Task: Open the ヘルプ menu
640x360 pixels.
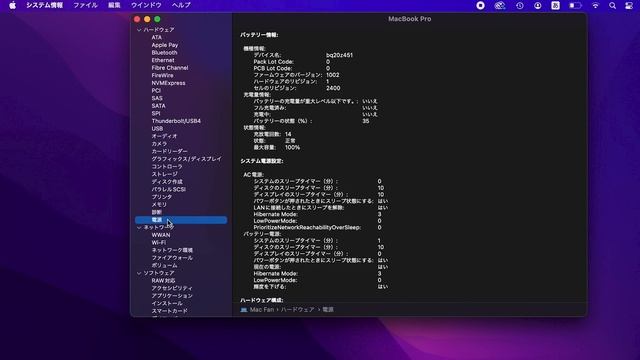Action: 181,5
